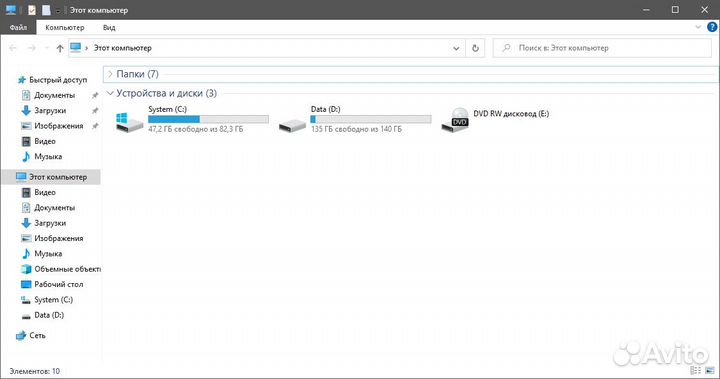Expand the Папки (7) group
720x379 pixels.
(110, 74)
